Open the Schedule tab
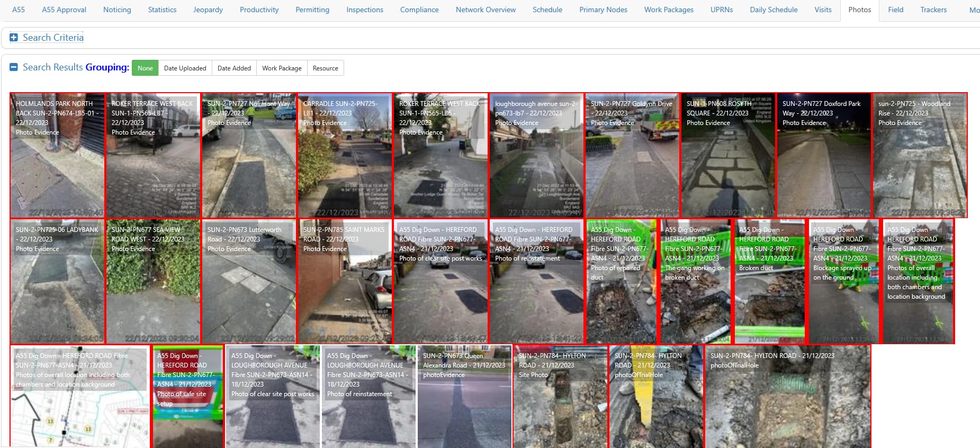Screen dimensions: 980x448 547,10
